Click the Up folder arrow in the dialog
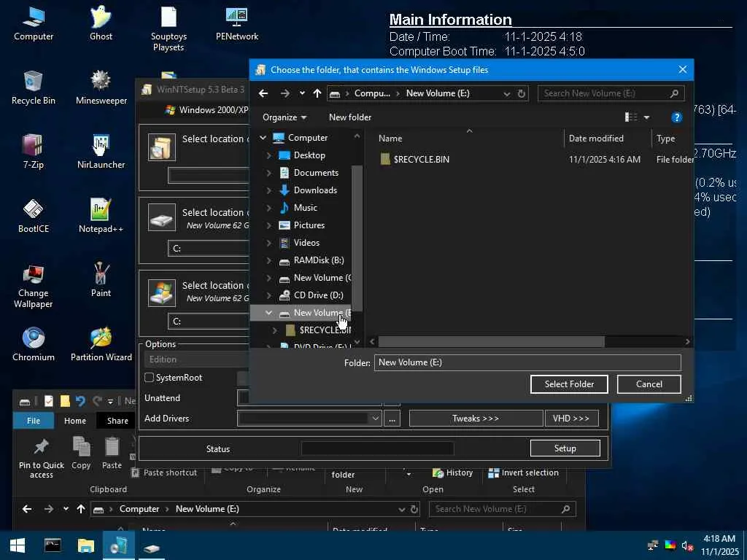 click(317, 93)
